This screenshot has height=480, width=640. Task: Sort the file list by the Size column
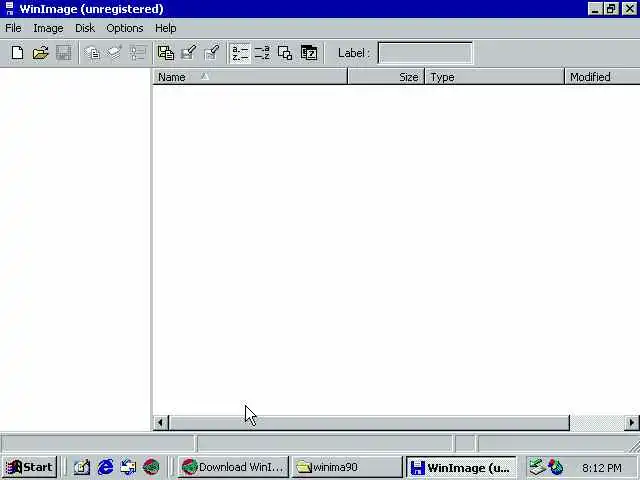pos(386,77)
